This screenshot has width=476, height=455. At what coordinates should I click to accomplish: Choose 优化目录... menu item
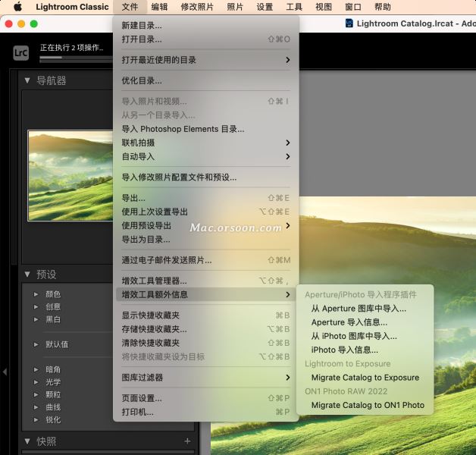pos(206,81)
